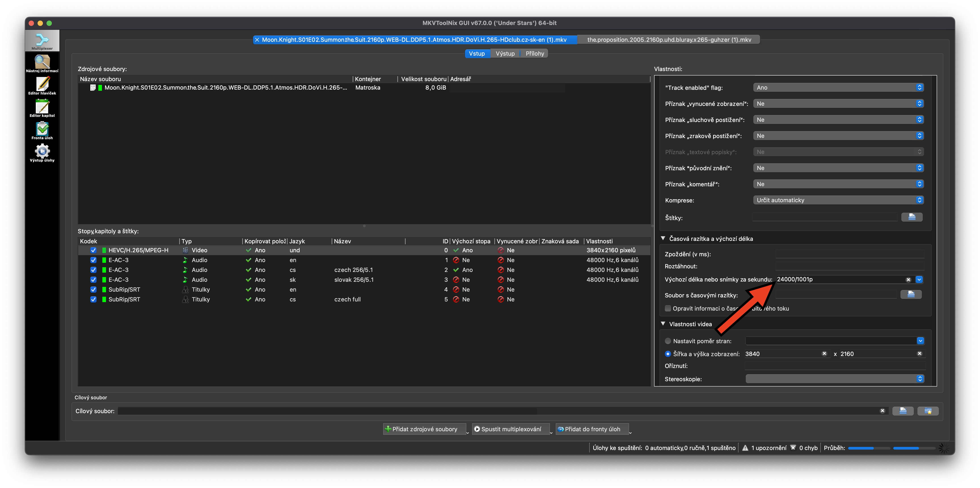The image size is (980, 488).
Task: Uncheck the English E-AC-3 audio track
Action: (x=93, y=260)
